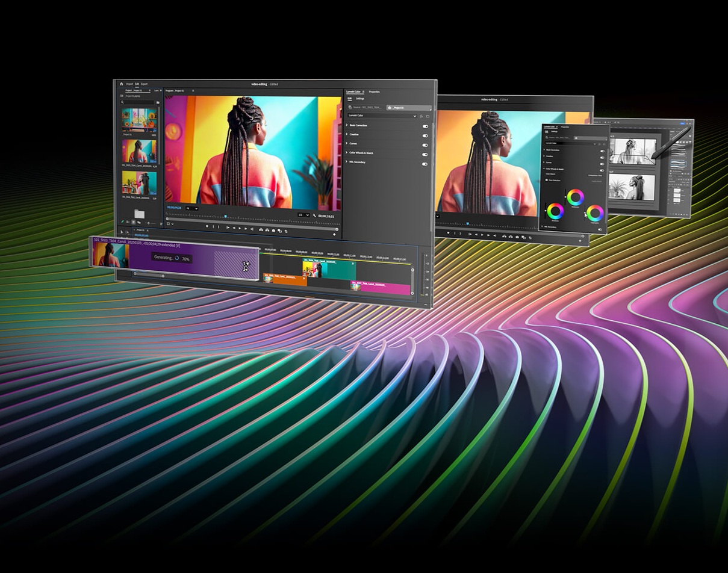
Task: Click the new bin folder icon beside search
Action: tap(158, 102)
